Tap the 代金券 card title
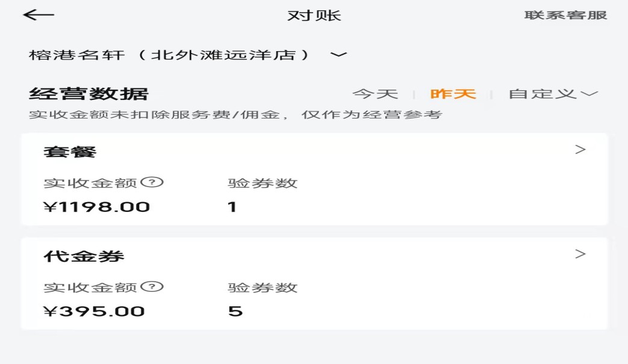This screenshot has width=628, height=364. point(84,256)
